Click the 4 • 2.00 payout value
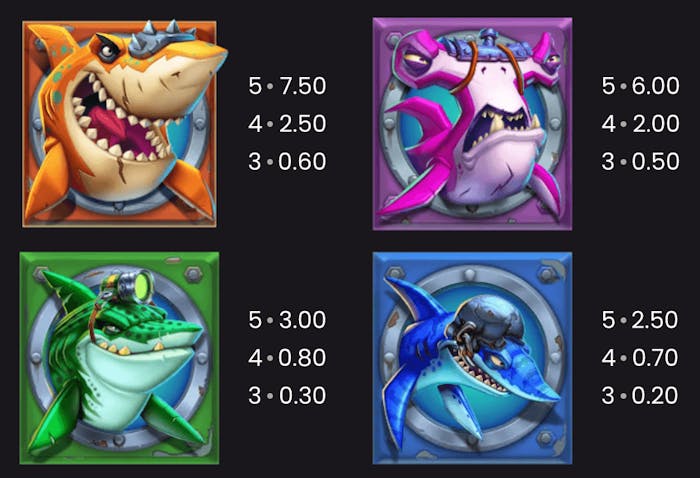 (640, 124)
